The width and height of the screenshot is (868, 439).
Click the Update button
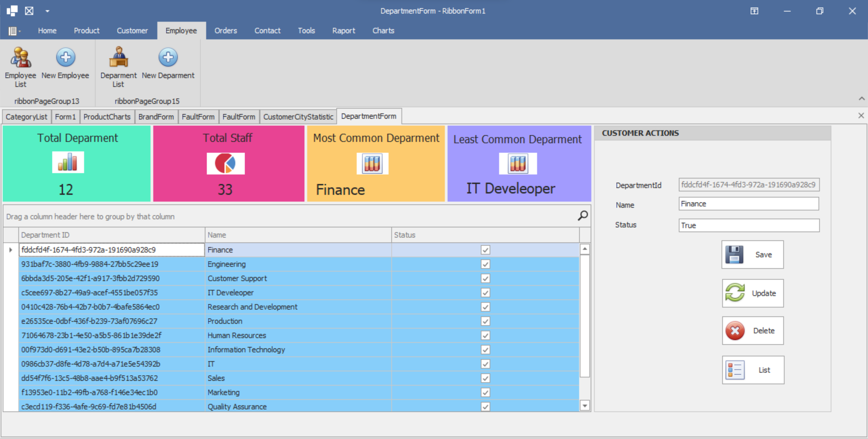753,293
